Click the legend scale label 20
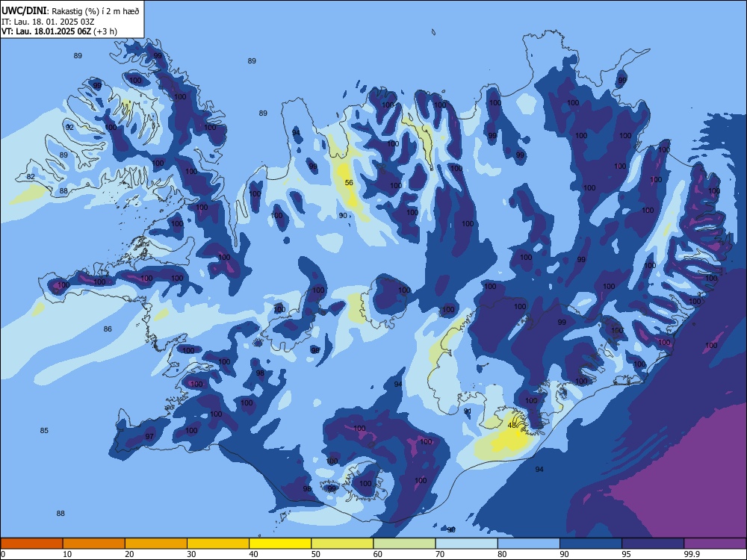 tap(129, 554)
